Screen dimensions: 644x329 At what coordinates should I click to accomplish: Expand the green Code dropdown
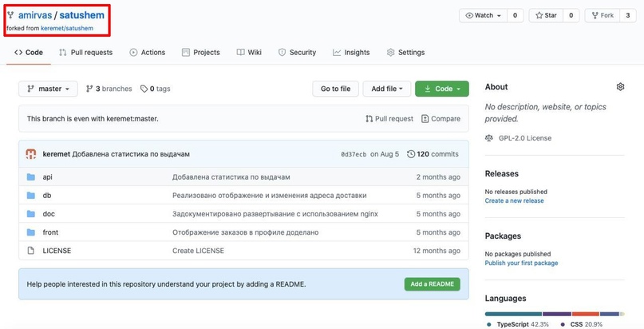[441, 89]
